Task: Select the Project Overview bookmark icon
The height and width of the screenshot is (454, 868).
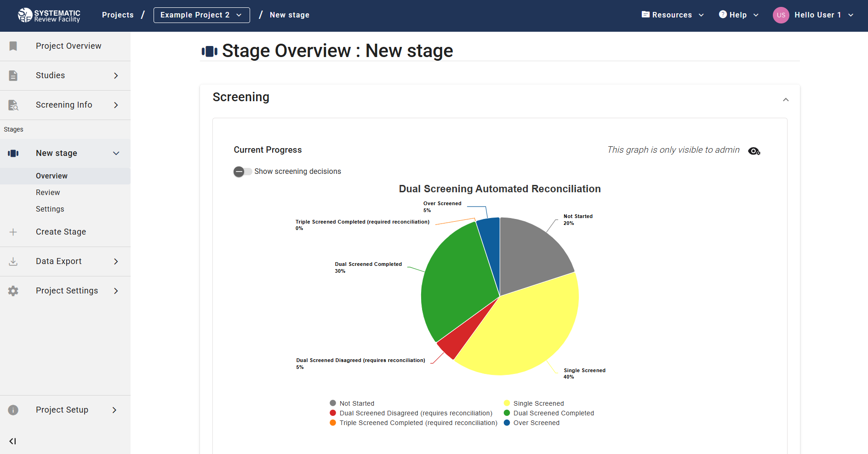Action: [x=13, y=46]
